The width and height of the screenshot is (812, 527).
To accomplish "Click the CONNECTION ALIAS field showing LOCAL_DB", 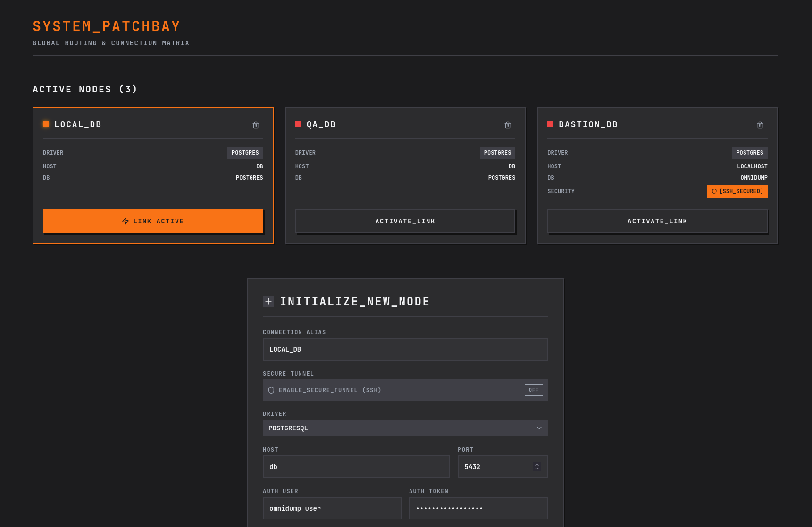I will [405, 349].
